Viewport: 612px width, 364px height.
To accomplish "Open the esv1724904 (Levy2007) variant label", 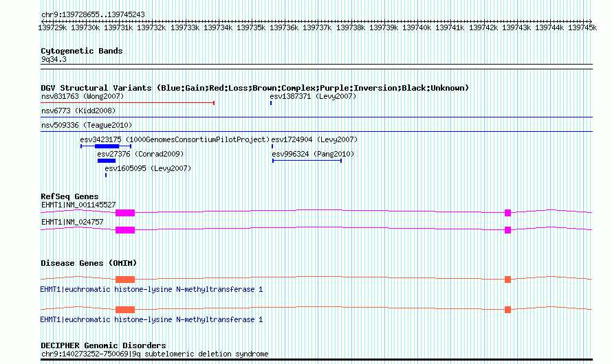I will pyautogui.click(x=314, y=139).
